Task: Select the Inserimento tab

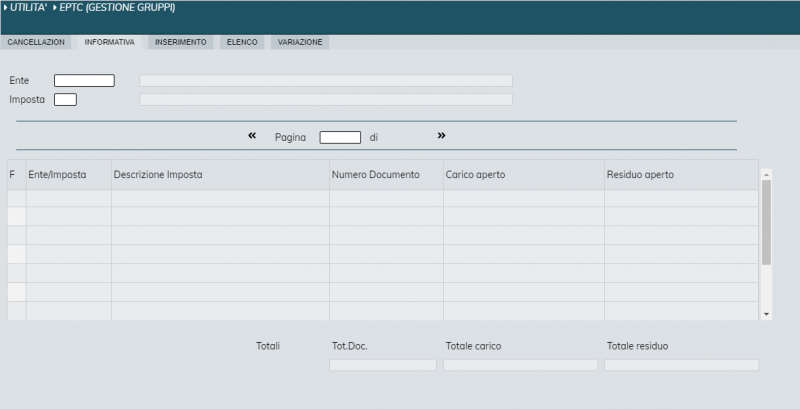Action: click(x=181, y=42)
